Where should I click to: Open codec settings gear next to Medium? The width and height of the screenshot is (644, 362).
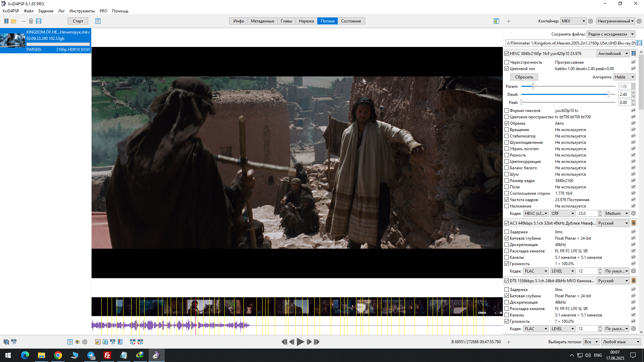[634, 213]
